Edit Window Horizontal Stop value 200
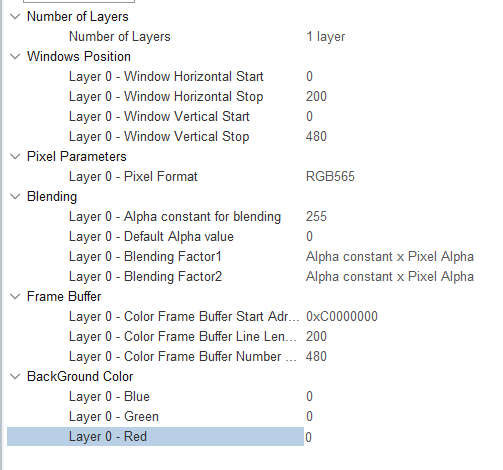The height and width of the screenshot is (470, 503). pyautogui.click(x=316, y=97)
